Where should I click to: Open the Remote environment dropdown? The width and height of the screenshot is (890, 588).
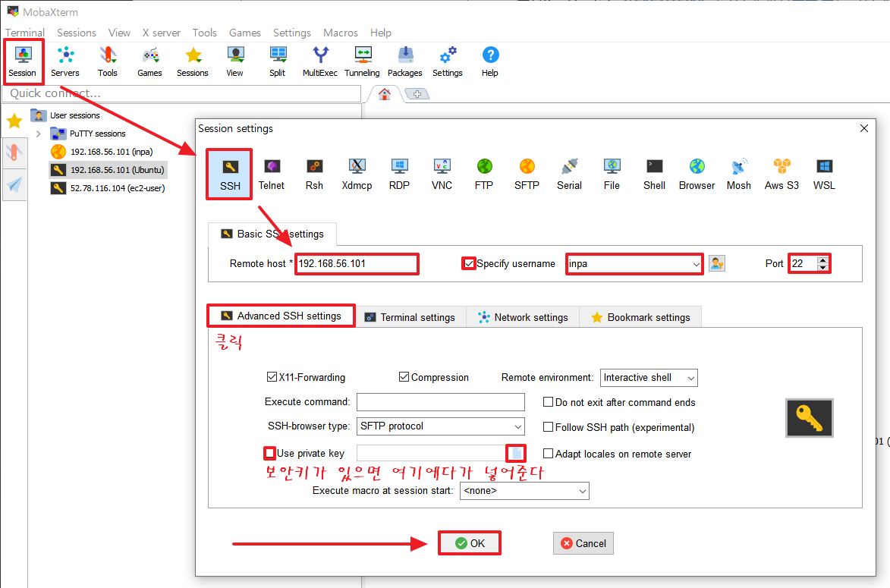click(690, 378)
